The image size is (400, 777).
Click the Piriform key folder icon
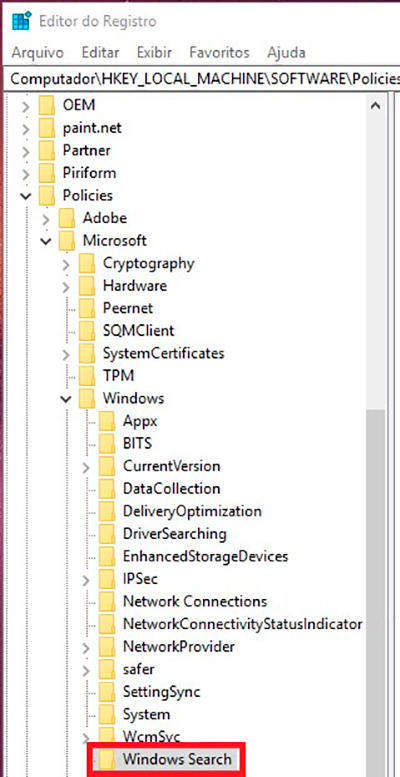click(46, 173)
